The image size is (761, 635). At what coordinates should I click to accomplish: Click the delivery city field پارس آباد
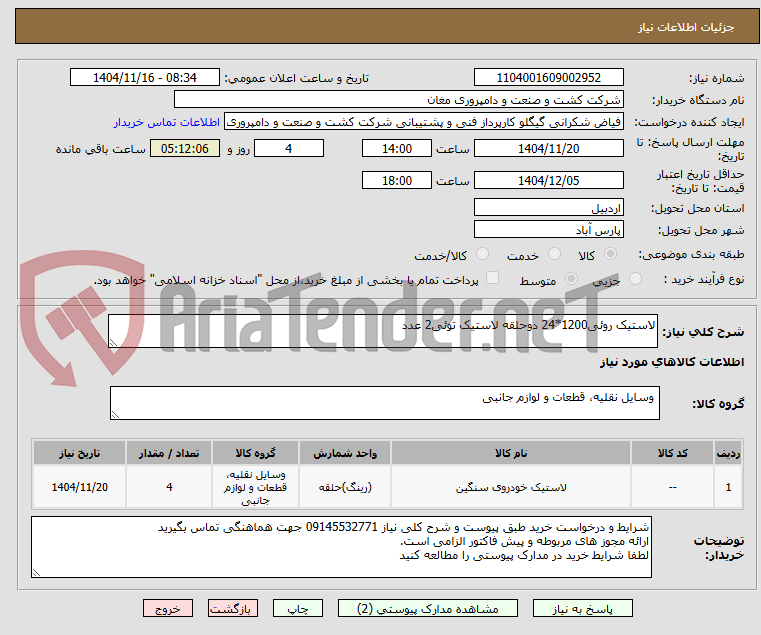point(548,230)
